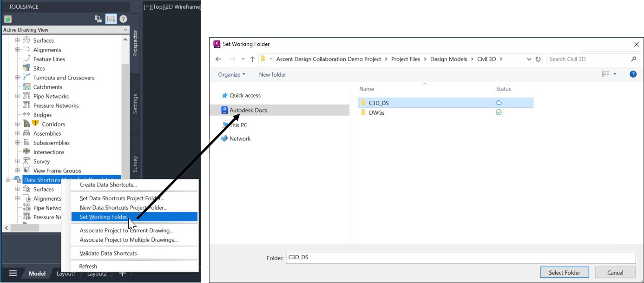This screenshot has height=283, width=644.
Task: Open dialog help question mark
Action: pyautogui.click(x=633, y=74)
